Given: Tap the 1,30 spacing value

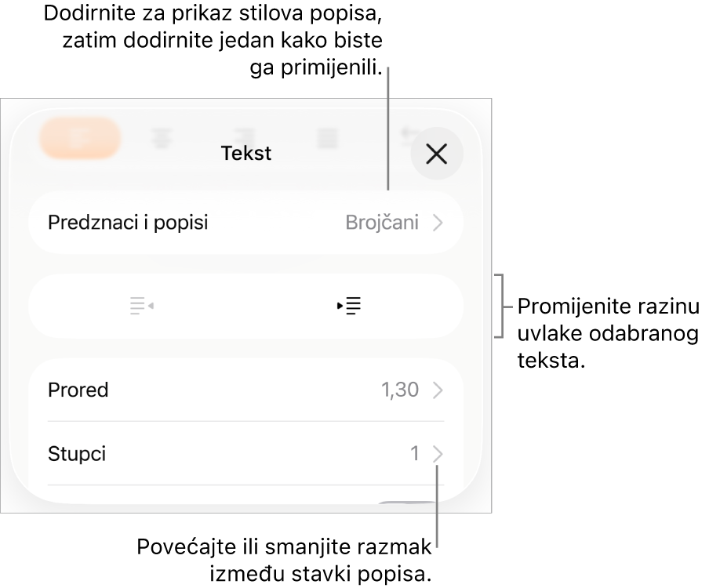Looking at the screenshot, I should [x=400, y=390].
